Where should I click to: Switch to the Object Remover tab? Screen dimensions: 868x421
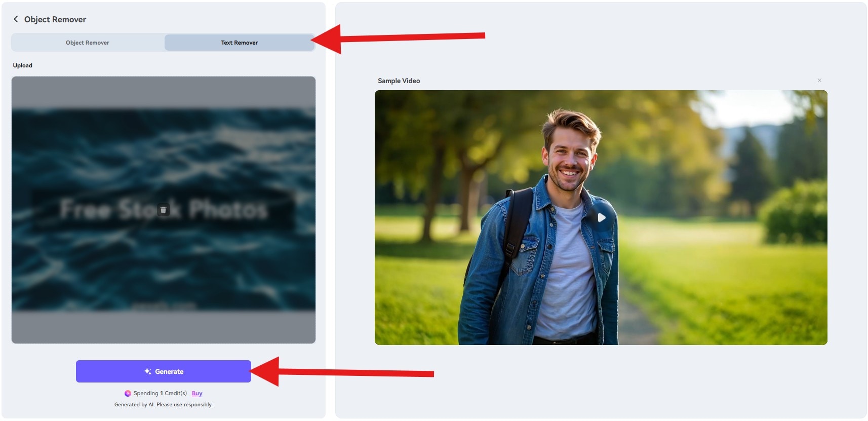88,43
